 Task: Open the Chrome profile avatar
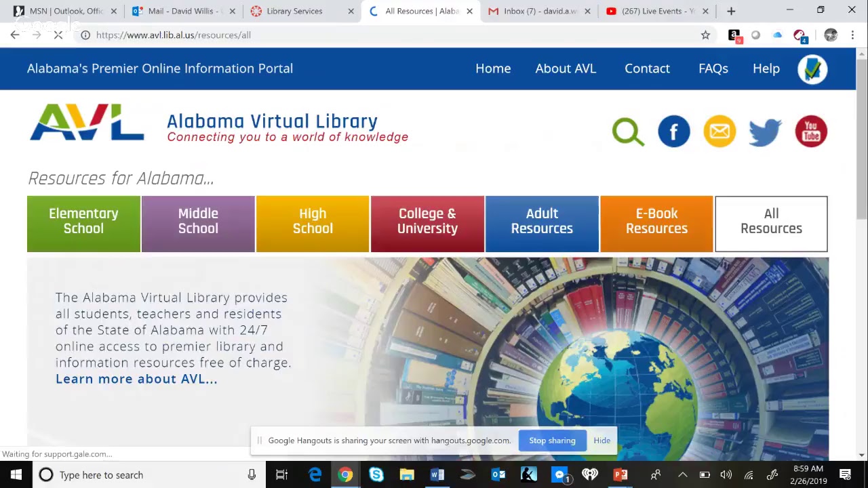831,35
